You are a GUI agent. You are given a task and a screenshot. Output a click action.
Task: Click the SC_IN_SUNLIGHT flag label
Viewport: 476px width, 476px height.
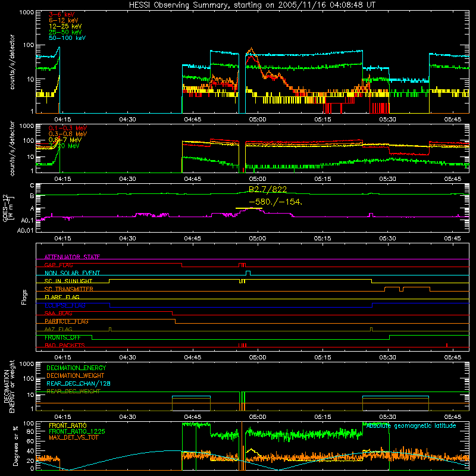click(68, 281)
